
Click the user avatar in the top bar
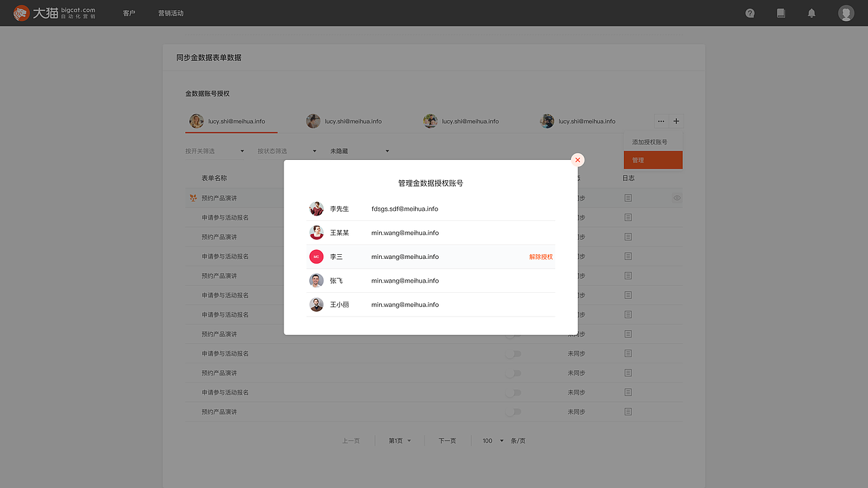coord(846,13)
